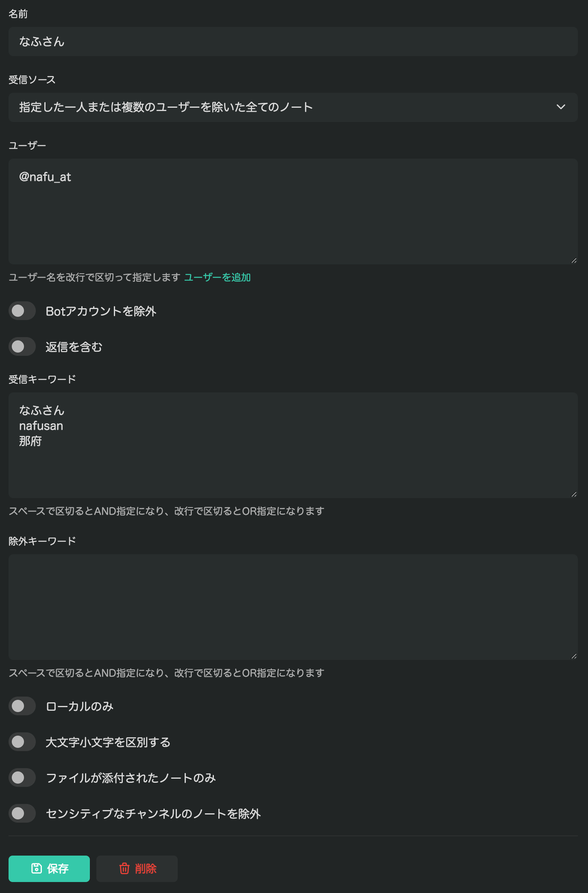Click the floppy disk save icon
The height and width of the screenshot is (893, 588).
(37, 869)
